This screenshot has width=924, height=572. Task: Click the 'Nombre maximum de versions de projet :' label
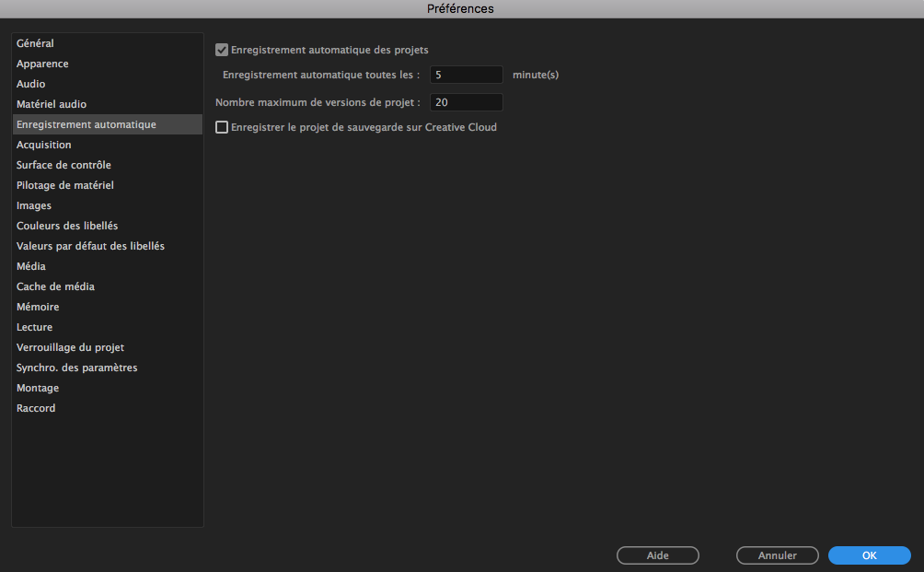click(318, 102)
